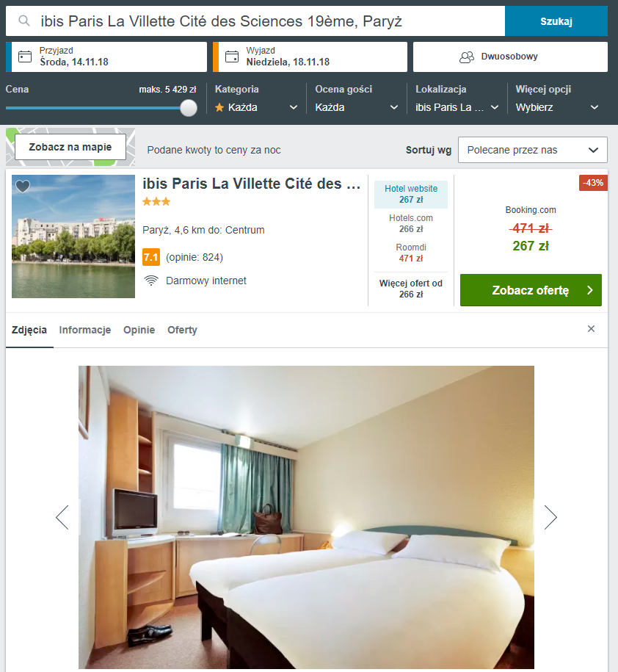Toggle the heart favorite on hotel photo

coord(23,186)
